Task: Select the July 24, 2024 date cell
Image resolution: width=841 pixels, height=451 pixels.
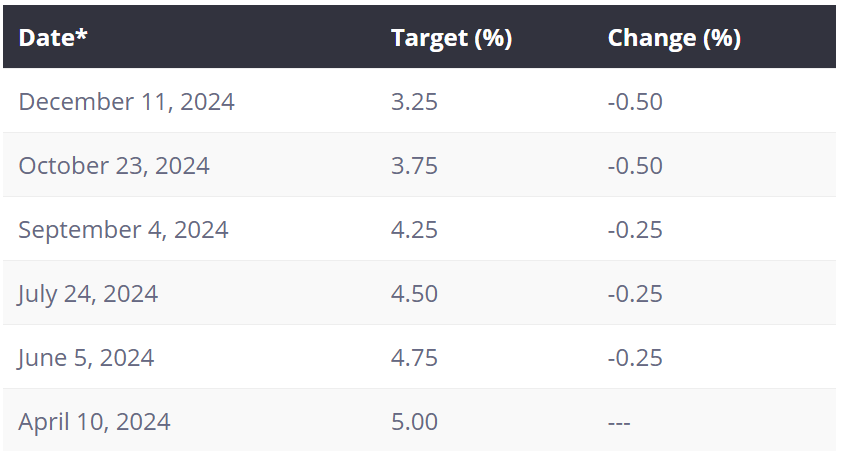Action: (x=88, y=294)
